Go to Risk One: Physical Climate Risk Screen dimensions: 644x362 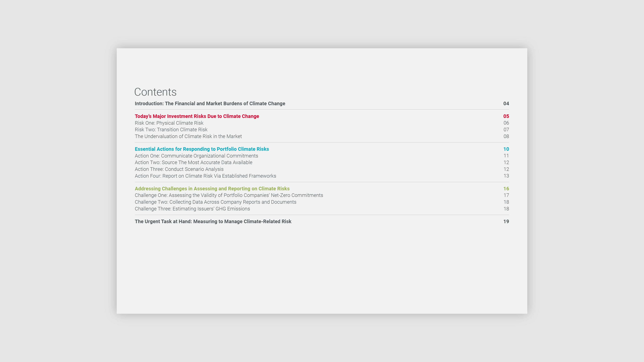[169, 123]
